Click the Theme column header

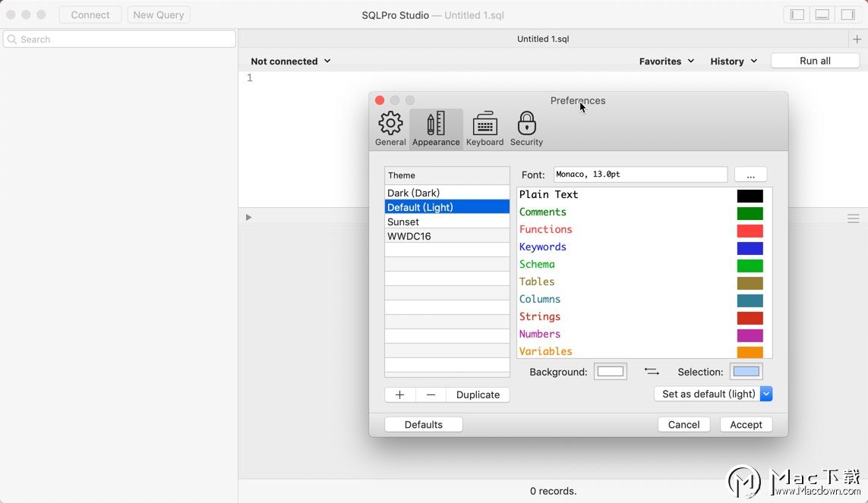tap(447, 175)
